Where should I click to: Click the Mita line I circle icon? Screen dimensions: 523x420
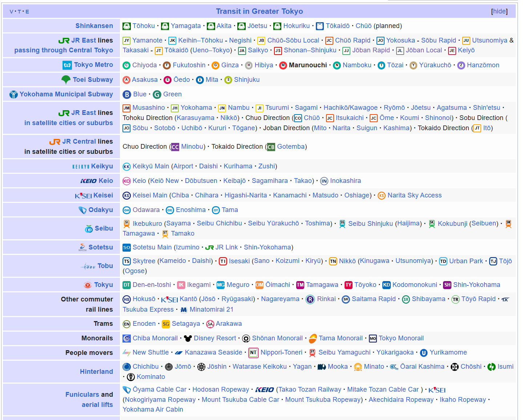coord(200,80)
